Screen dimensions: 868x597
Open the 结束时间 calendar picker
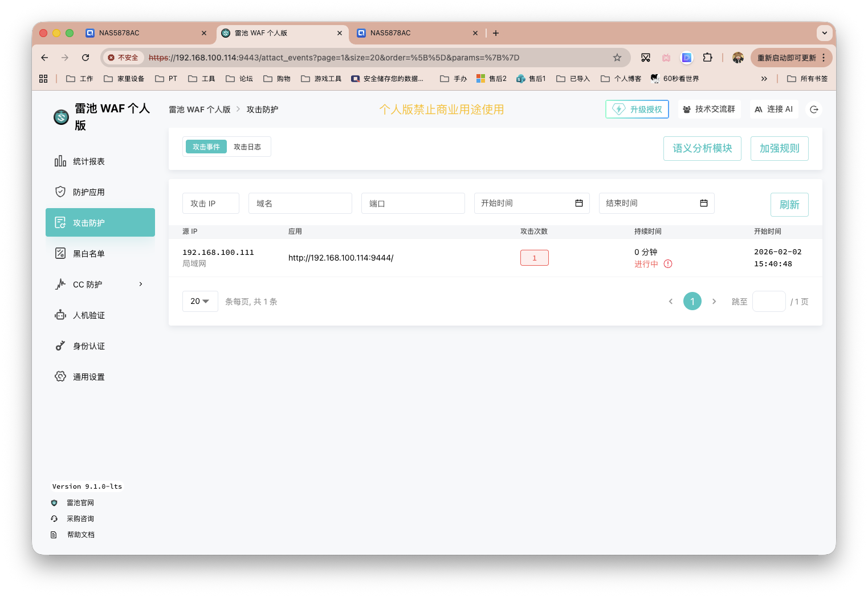(703, 203)
